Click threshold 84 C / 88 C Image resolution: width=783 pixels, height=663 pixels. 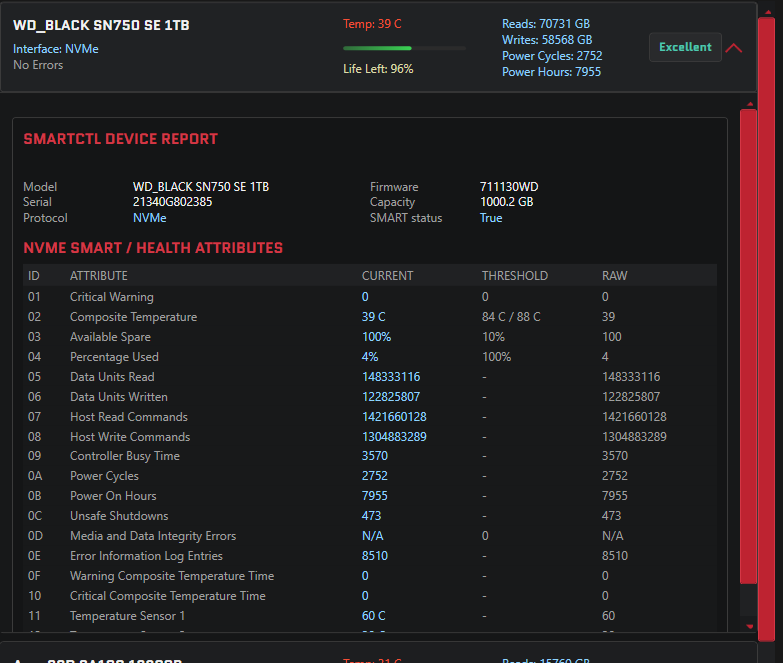coord(511,317)
